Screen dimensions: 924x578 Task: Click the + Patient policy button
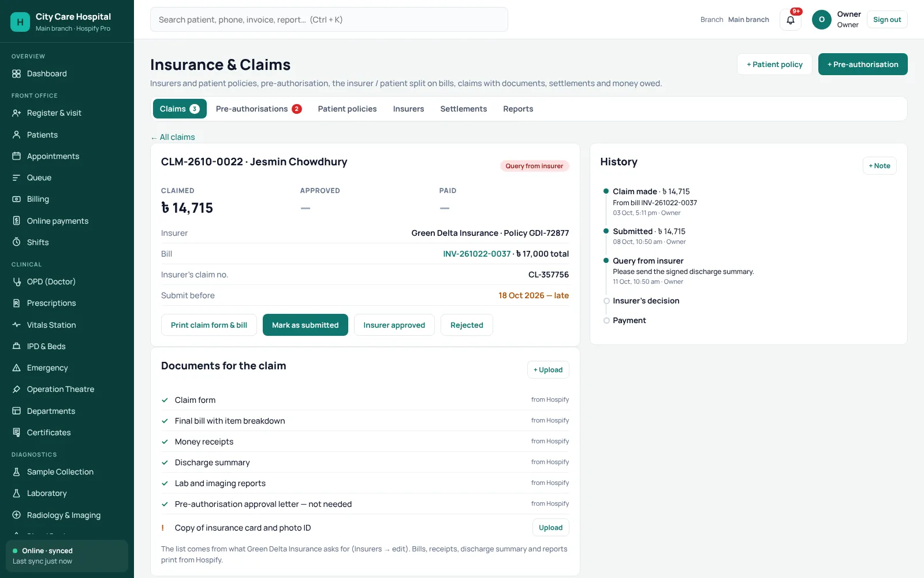(x=774, y=64)
